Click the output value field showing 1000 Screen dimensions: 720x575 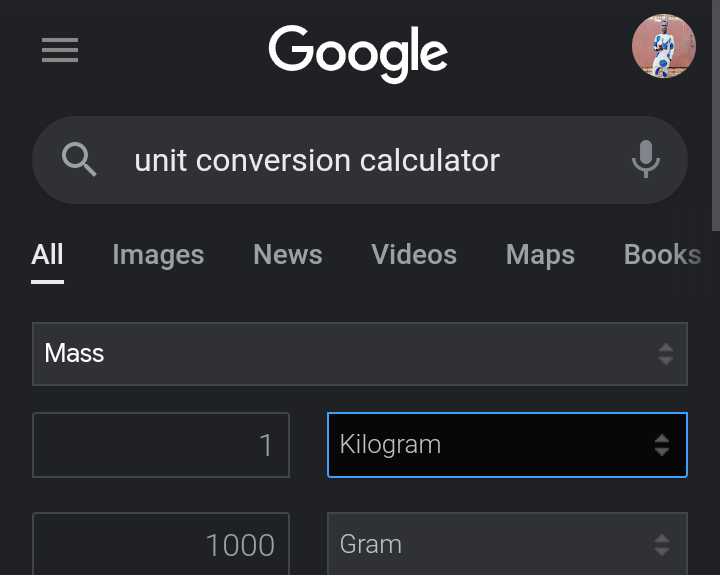coord(161,545)
